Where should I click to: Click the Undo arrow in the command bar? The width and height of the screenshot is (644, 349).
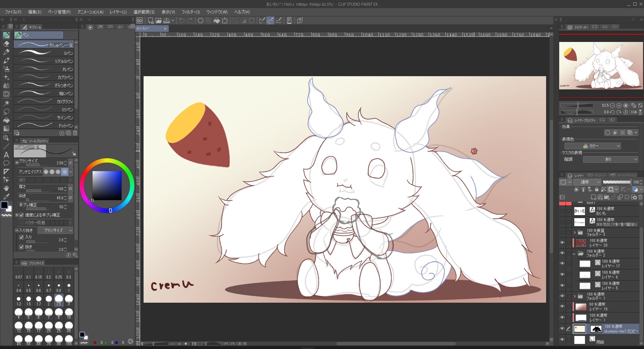(181, 20)
